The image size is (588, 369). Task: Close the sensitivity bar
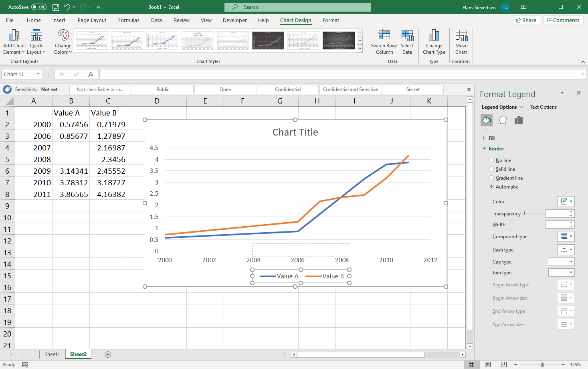[469, 89]
